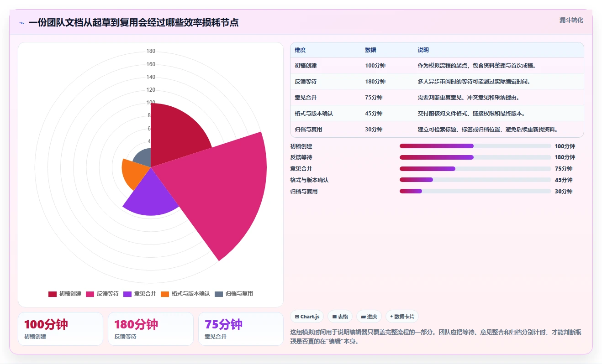Click the icon inside the 表格 chip
The width and height of the screenshot is (602, 364).
334,317
